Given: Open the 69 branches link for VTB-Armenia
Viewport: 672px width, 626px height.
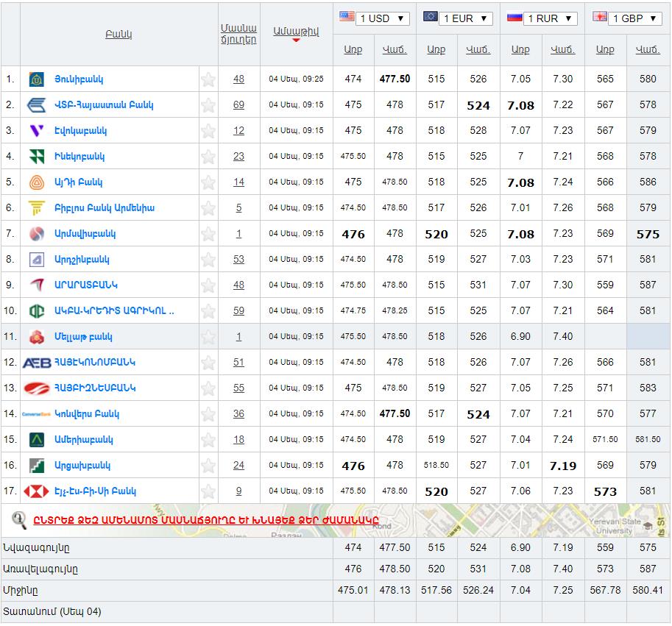Looking at the screenshot, I should [238, 105].
